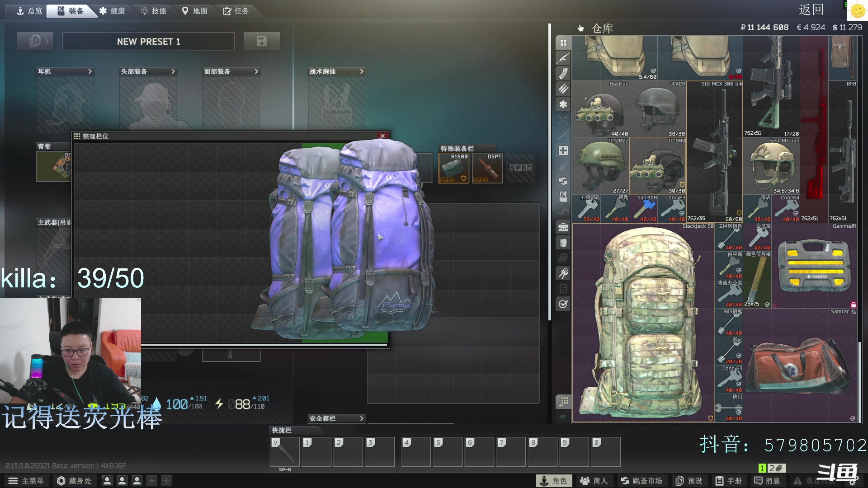Screen dimensions: 868x488
Task: Select quick bar slot 0
Action: 606,451
